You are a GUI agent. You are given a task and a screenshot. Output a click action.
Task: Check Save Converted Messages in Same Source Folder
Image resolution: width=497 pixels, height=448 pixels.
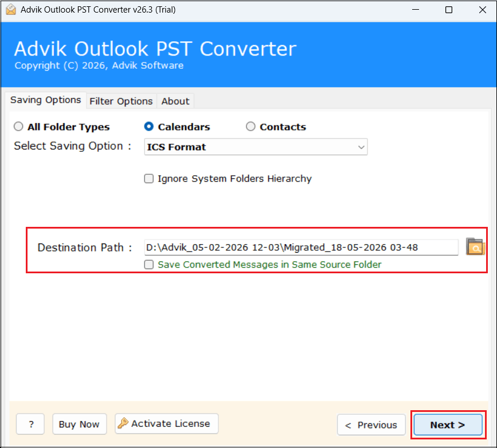pos(148,265)
